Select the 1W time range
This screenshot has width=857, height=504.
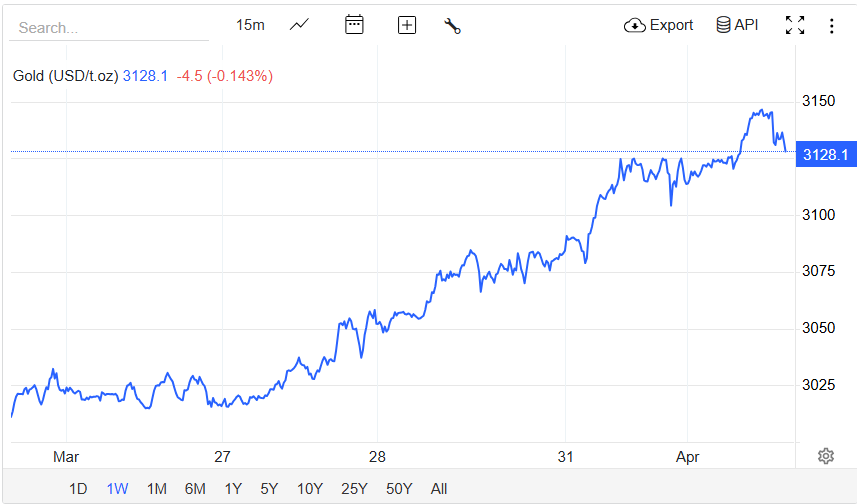pyautogui.click(x=117, y=488)
